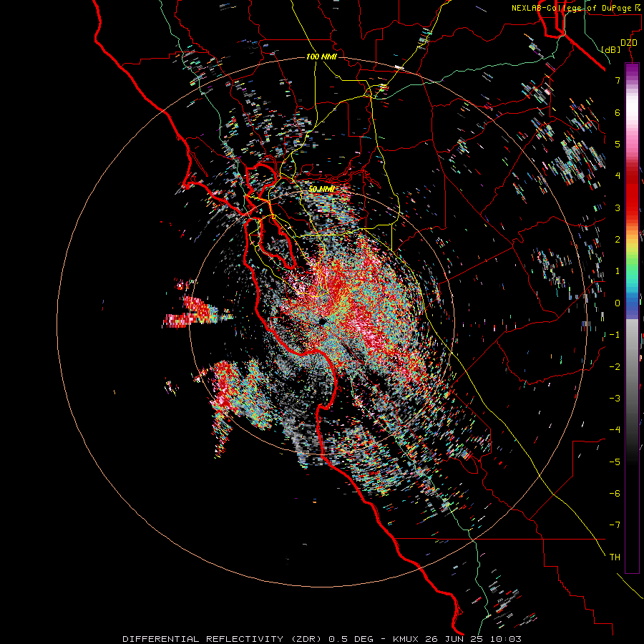Click the colorbar label -2
This screenshot has width=644, height=644.
615,367
